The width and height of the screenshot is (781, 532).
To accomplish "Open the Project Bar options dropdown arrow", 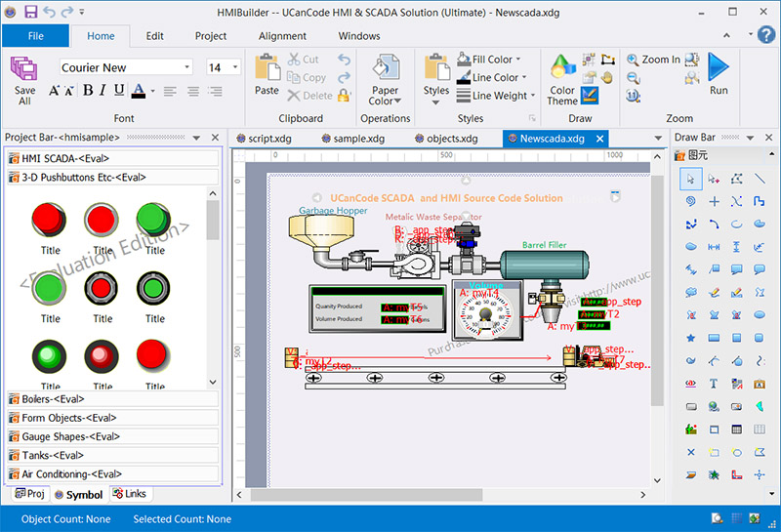I will point(196,138).
